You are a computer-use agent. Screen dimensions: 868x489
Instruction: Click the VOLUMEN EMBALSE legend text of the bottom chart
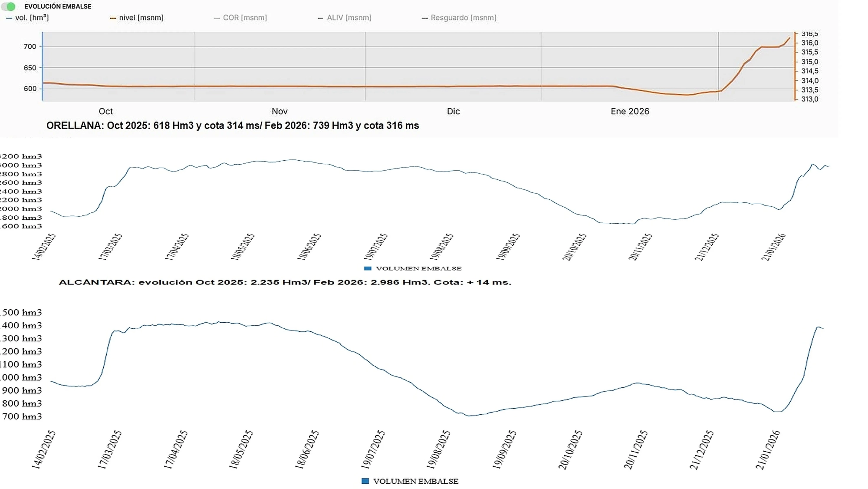click(416, 481)
